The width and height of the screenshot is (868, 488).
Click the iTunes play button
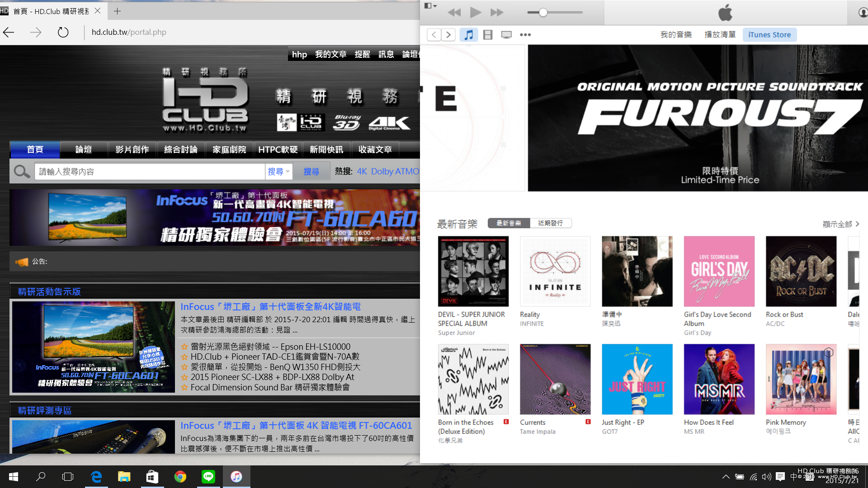(475, 13)
